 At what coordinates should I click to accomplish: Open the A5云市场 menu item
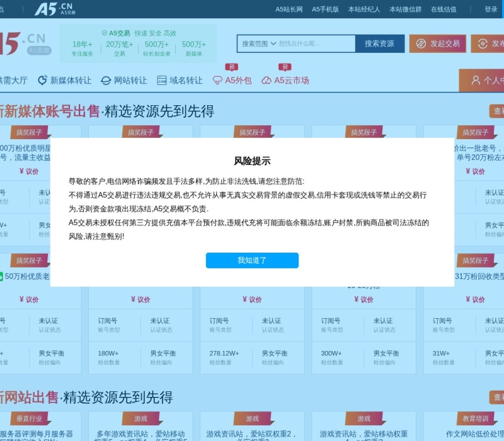(x=285, y=81)
